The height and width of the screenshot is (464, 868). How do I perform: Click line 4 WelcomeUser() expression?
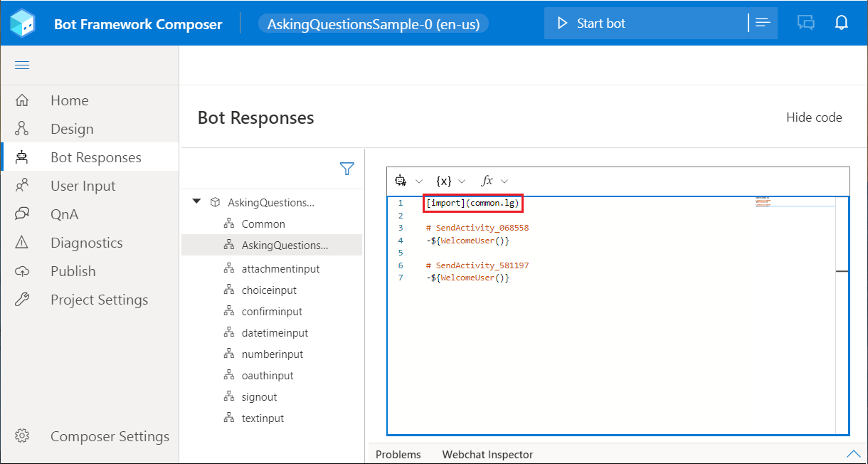[x=467, y=241]
